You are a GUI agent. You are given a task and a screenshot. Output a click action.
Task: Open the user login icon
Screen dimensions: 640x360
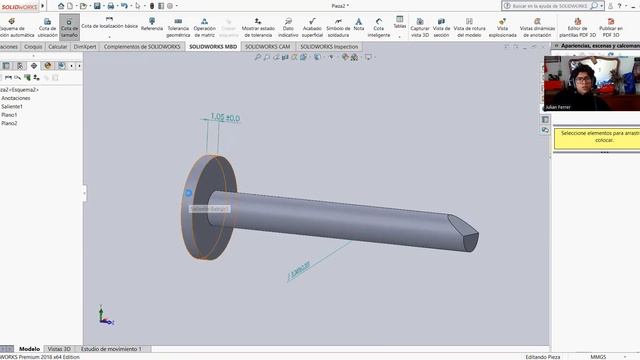(610, 6)
